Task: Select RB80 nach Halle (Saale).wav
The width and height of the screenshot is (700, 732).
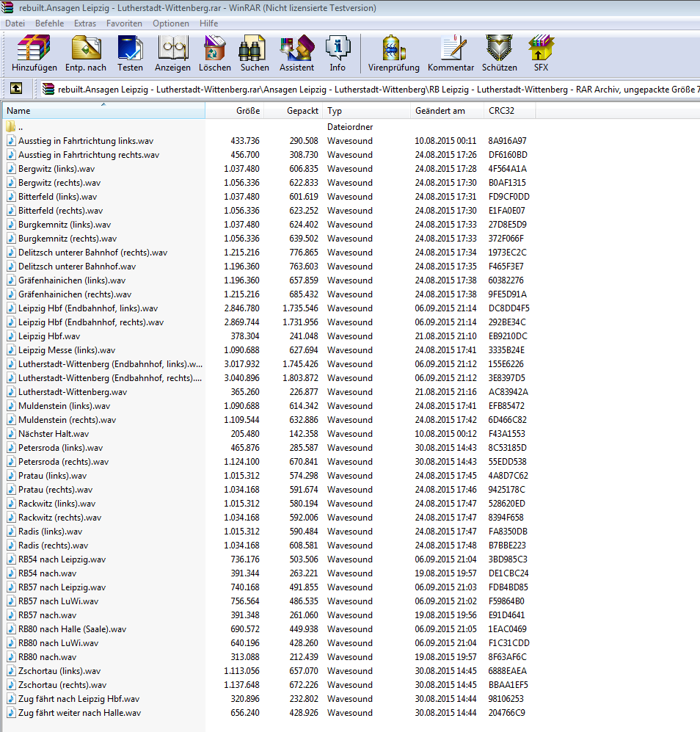Action: 73,628
